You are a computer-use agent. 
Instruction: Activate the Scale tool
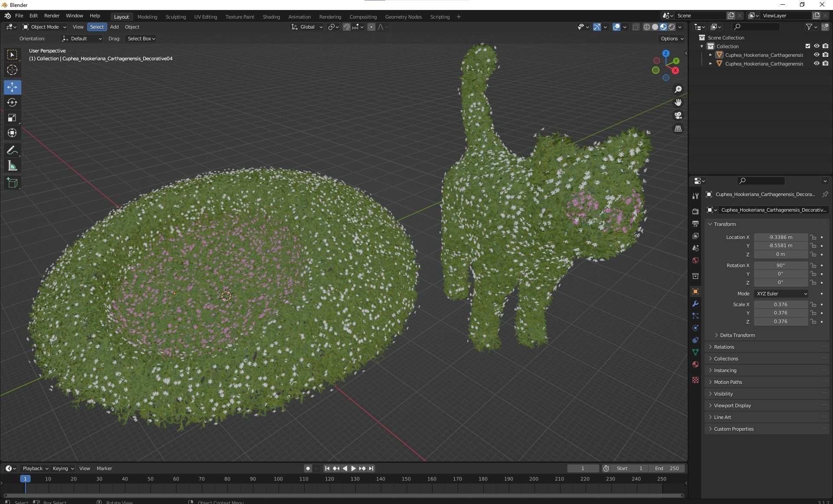click(x=12, y=118)
